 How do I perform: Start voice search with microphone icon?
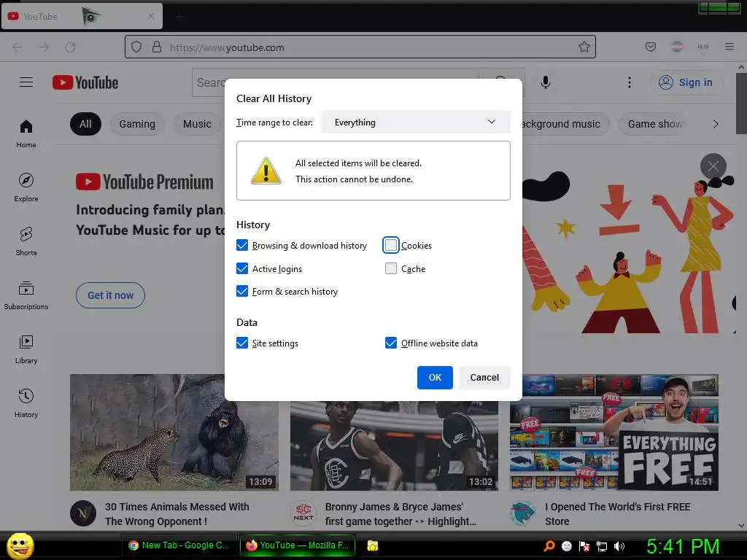(x=546, y=82)
